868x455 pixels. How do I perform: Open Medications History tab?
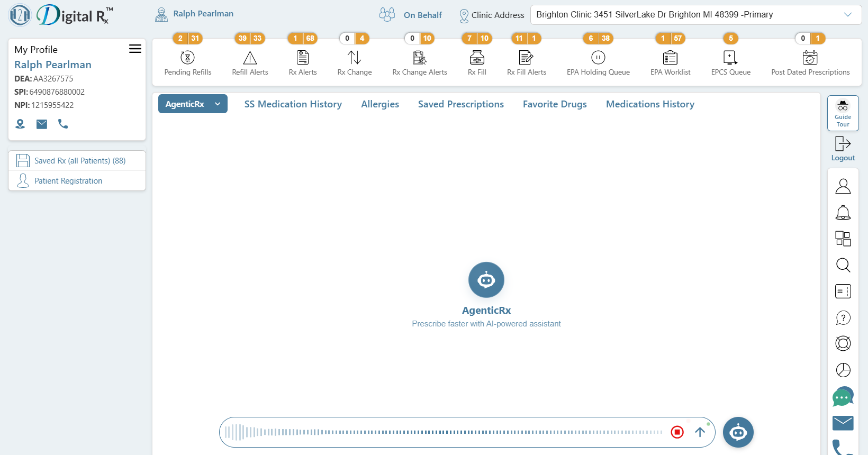tap(650, 104)
